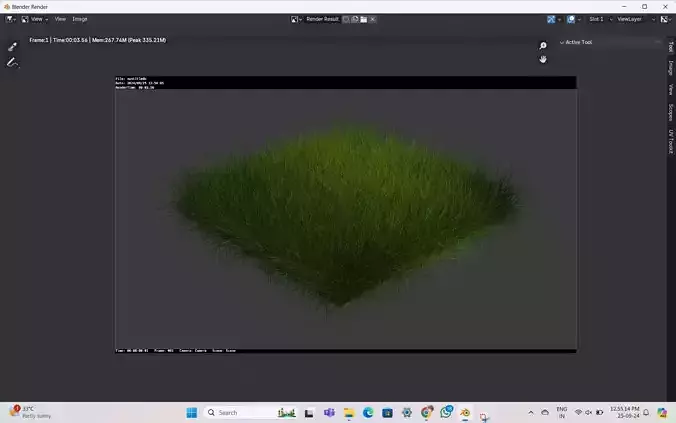676x423 pixels.
Task: Open the Wi-Fi network tray icon
Action: 579,413
